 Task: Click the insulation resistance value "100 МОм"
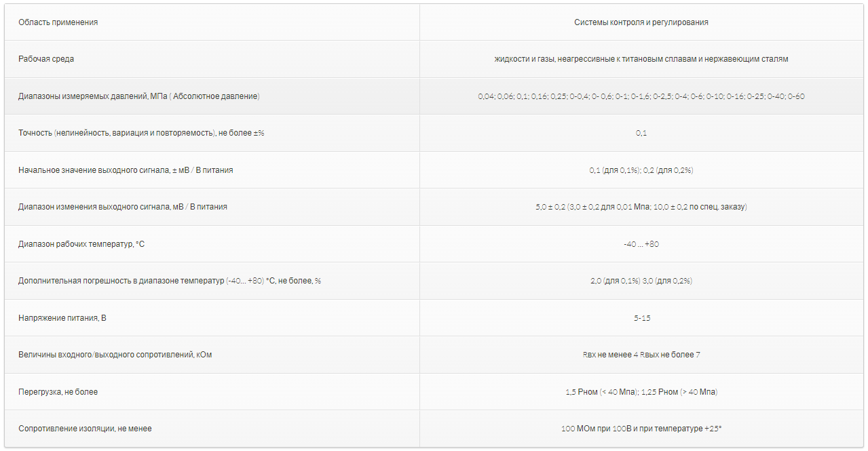(x=641, y=429)
